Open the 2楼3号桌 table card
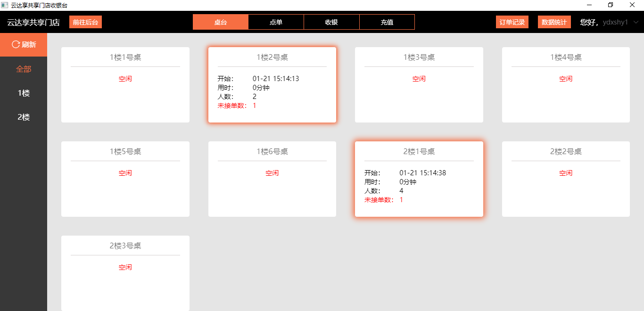 tap(125, 273)
